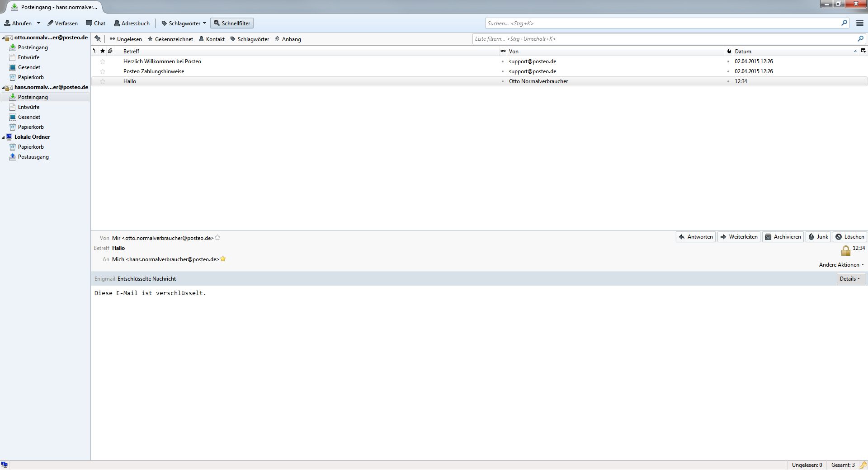Screen dimensions: 868x470
Task: Open the hamburger application menu
Action: [860, 23]
